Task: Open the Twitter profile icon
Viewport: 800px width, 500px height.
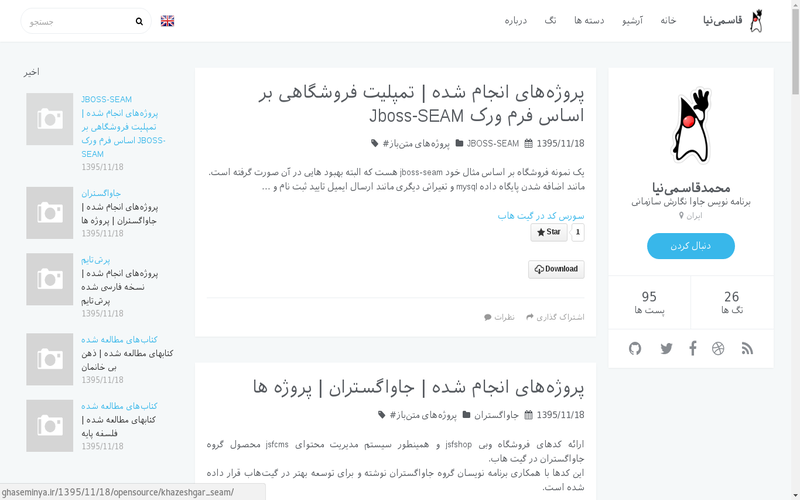Action: pos(666,348)
